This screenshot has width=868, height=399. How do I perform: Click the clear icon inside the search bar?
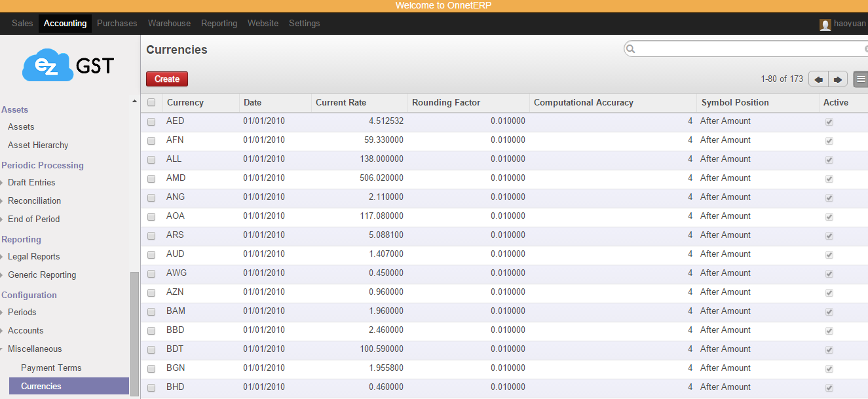tap(865, 48)
